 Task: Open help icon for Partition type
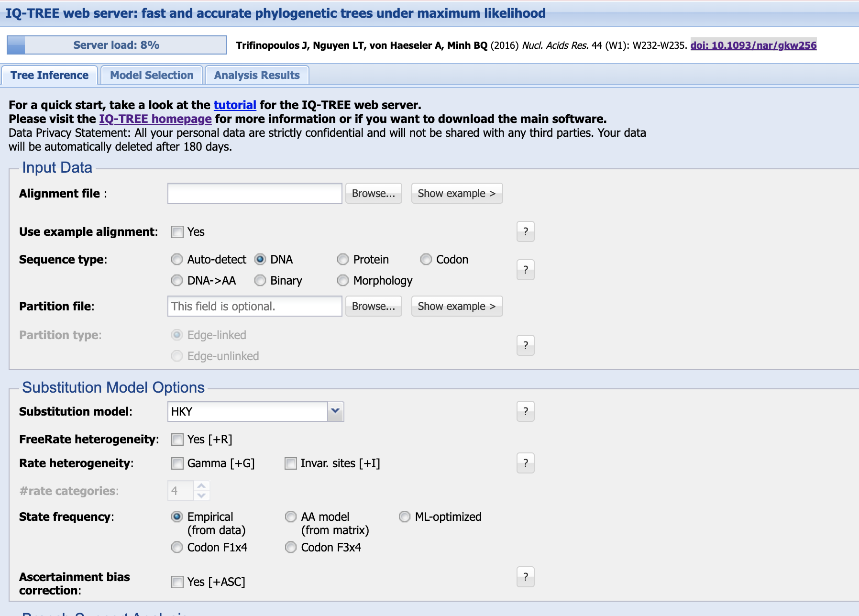525,345
